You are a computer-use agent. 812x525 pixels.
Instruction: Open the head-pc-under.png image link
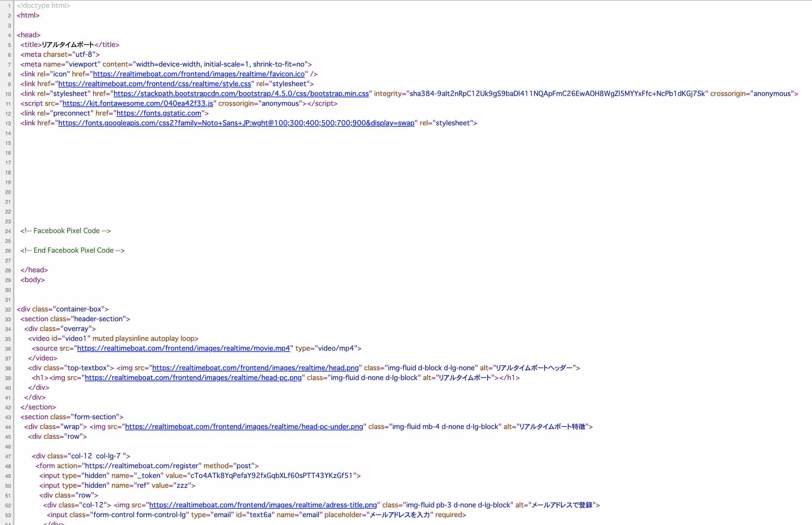pyautogui.click(x=244, y=427)
